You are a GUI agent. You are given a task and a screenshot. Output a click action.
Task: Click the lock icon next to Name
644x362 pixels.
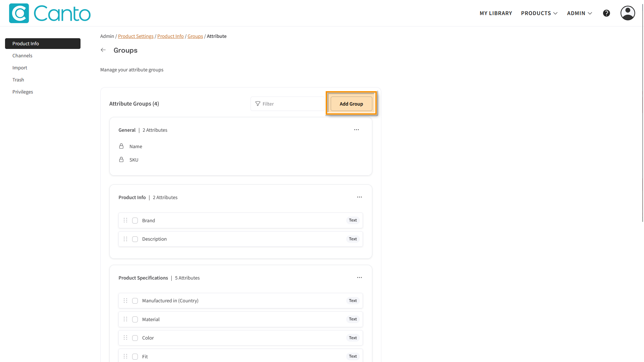[121, 146]
